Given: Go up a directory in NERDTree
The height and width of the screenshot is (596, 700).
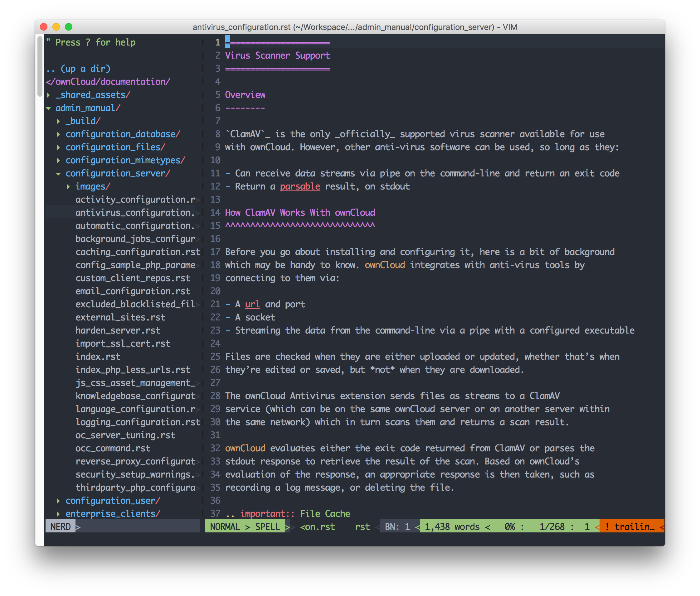Looking at the screenshot, I should click(x=78, y=69).
